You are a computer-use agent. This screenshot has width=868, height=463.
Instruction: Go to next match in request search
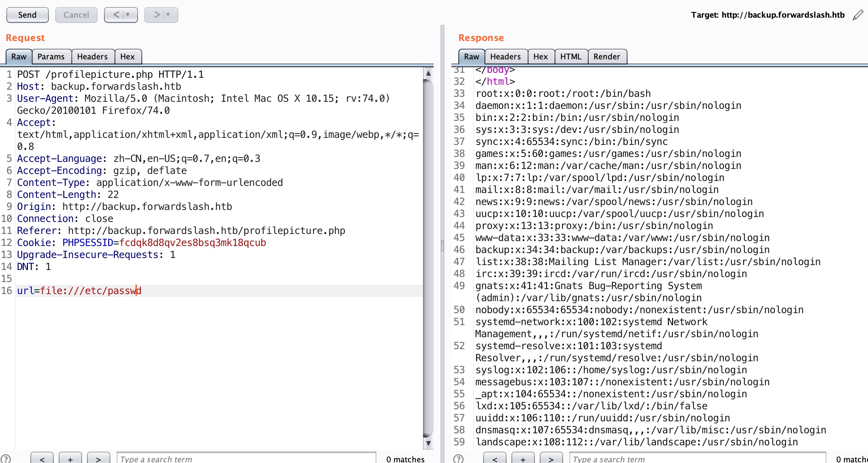point(98,459)
